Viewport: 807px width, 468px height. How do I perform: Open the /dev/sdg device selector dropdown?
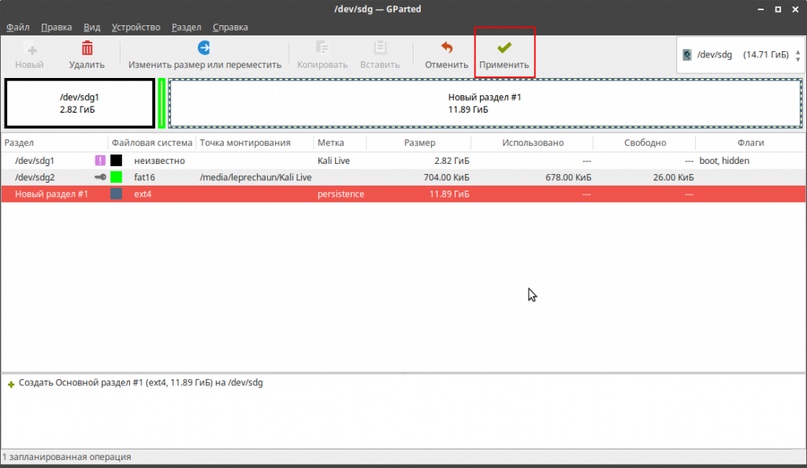[x=739, y=56]
